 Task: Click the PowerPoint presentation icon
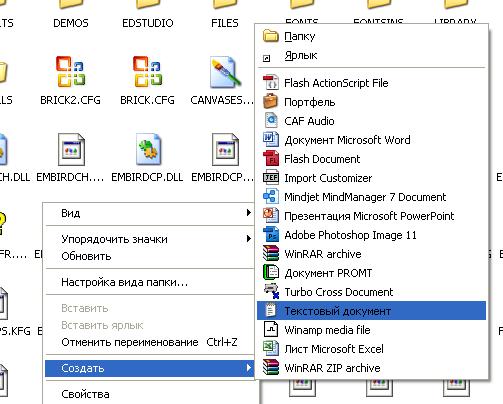tap(270, 216)
